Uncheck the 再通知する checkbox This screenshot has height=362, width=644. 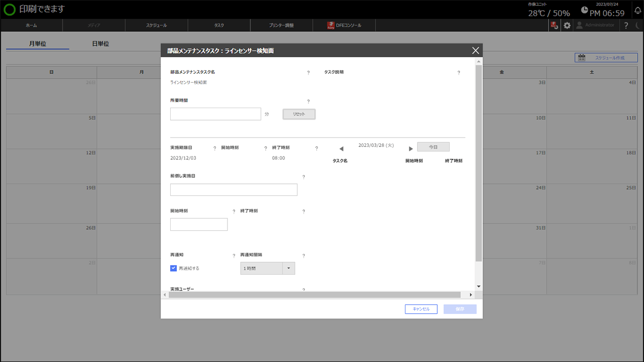coord(174,268)
